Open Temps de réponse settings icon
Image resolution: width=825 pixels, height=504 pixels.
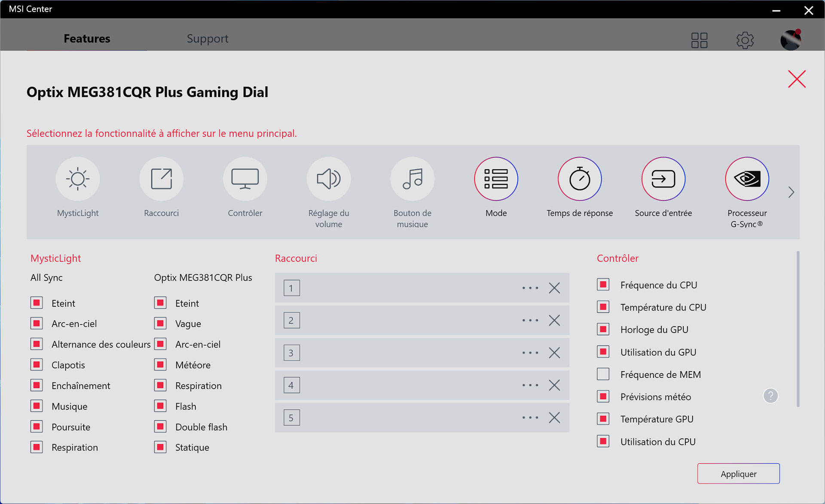[x=579, y=179]
